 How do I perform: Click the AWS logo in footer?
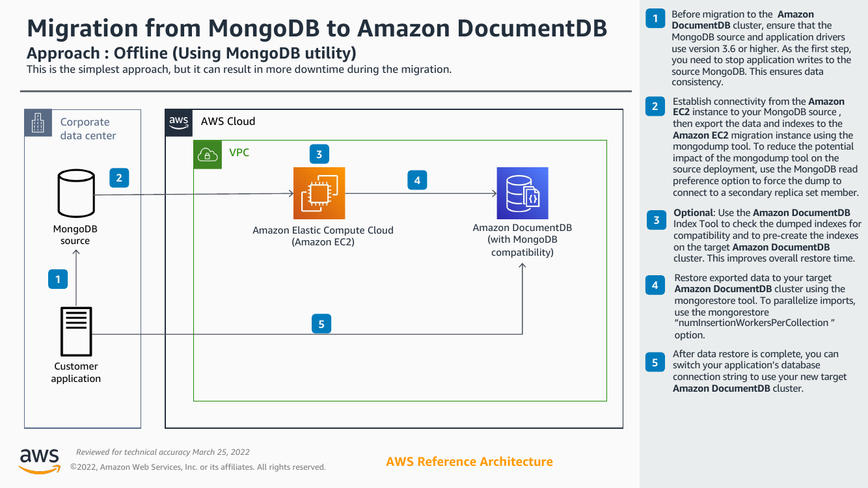coord(40,461)
